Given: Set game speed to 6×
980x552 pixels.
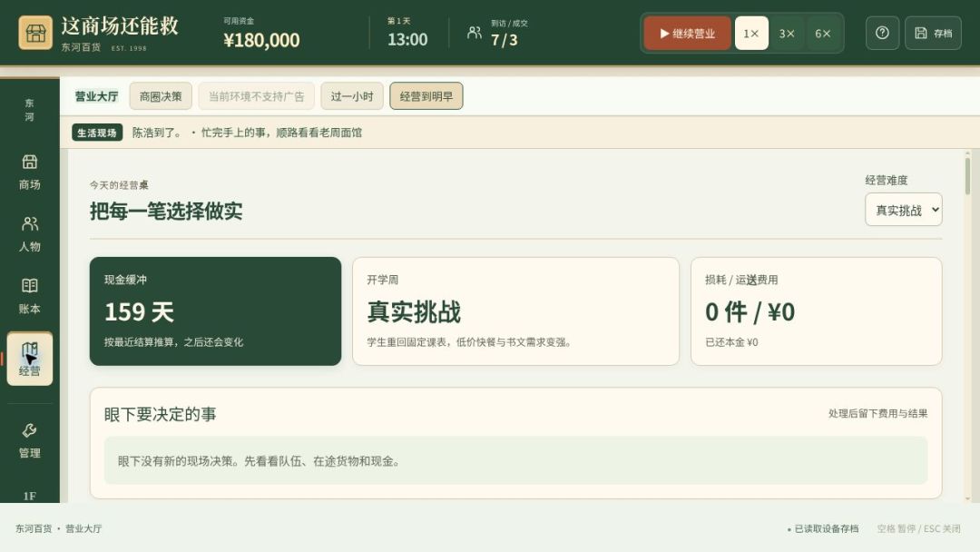Looking at the screenshot, I should [x=822, y=33].
